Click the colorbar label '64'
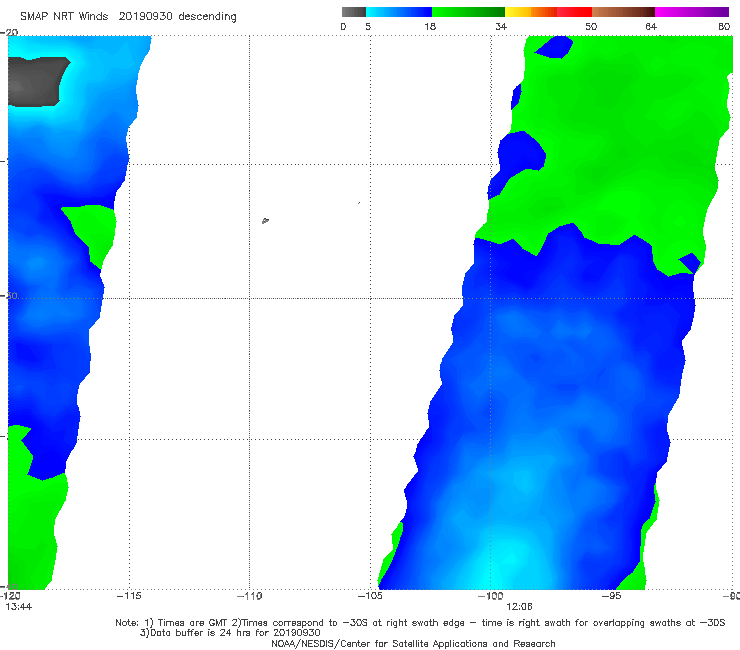740x650 pixels. click(x=651, y=26)
